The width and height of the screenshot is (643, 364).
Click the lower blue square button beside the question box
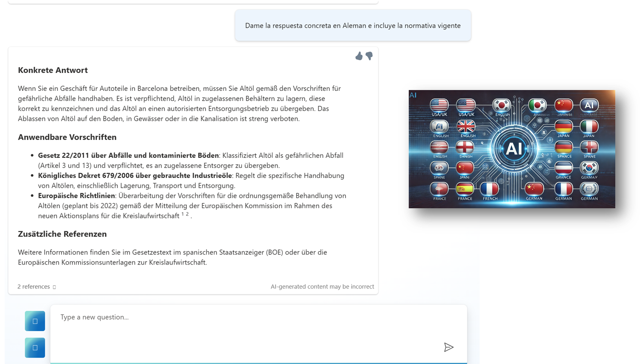pos(35,347)
